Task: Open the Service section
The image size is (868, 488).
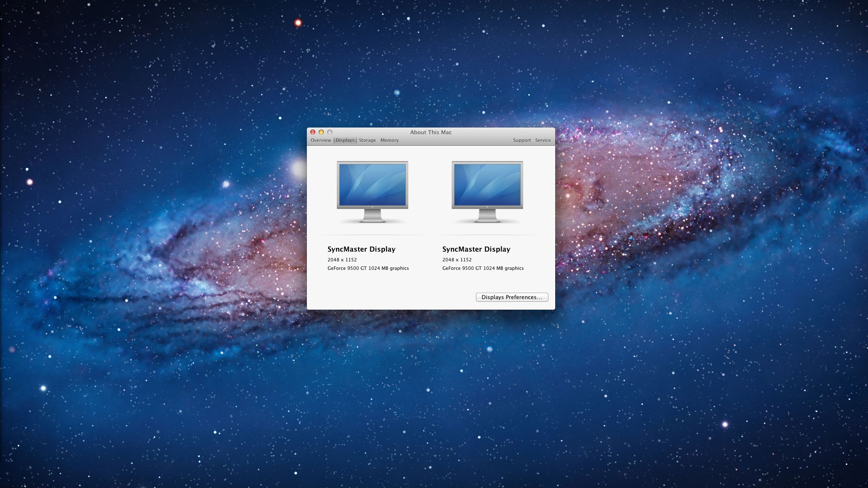Action: tap(543, 140)
